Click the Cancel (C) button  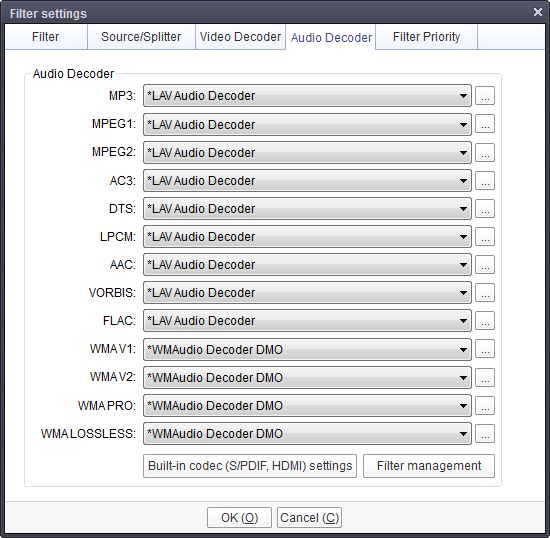pyautogui.click(x=309, y=518)
